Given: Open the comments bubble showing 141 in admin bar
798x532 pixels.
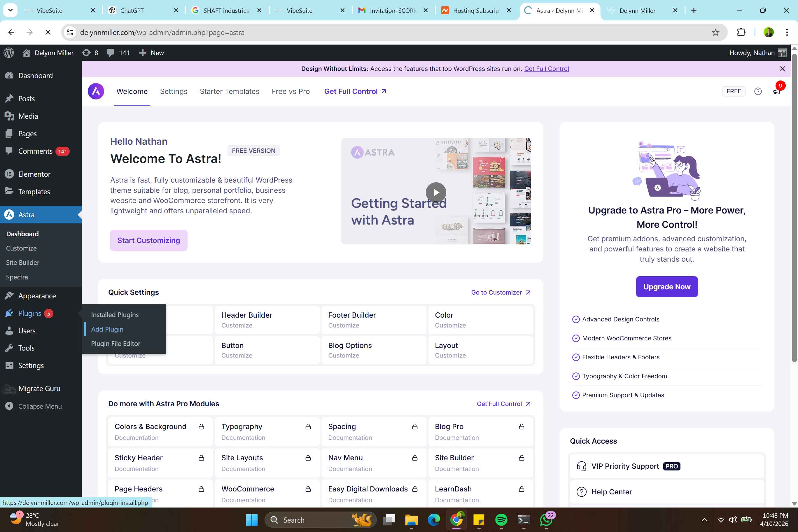Looking at the screenshot, I should [118, 52].
